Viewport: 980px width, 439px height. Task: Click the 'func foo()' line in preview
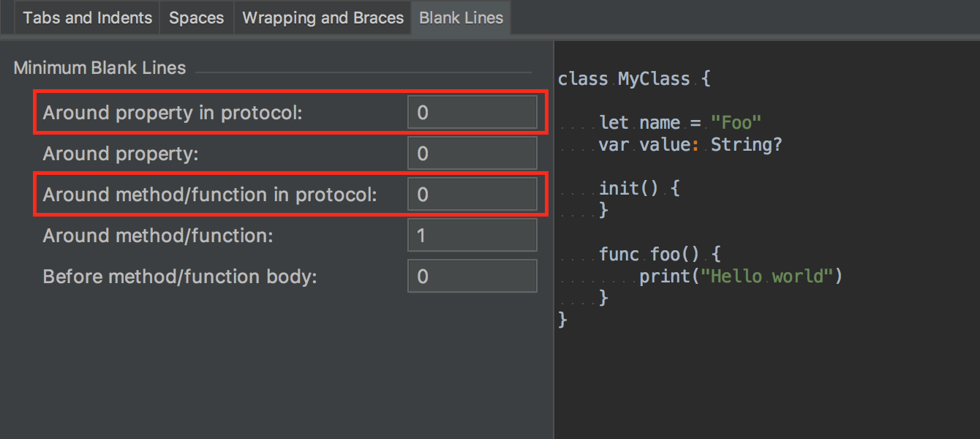(x=660, y=255)
